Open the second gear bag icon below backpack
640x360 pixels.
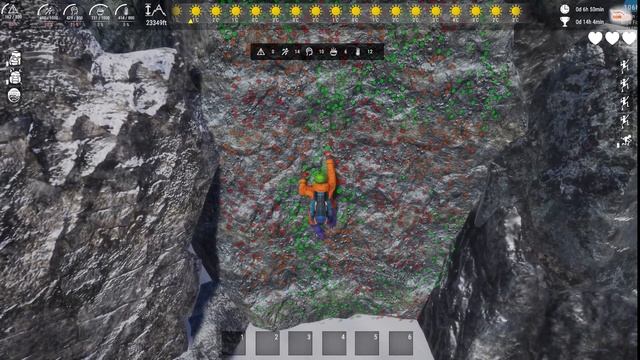pyautogui.click(x=14, y=77)
